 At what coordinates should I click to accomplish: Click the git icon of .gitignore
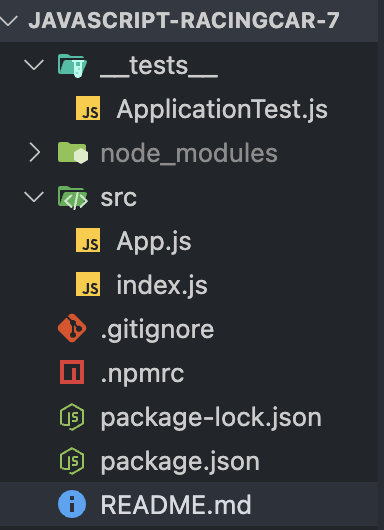pyautogui.click(x=72, y=328)
